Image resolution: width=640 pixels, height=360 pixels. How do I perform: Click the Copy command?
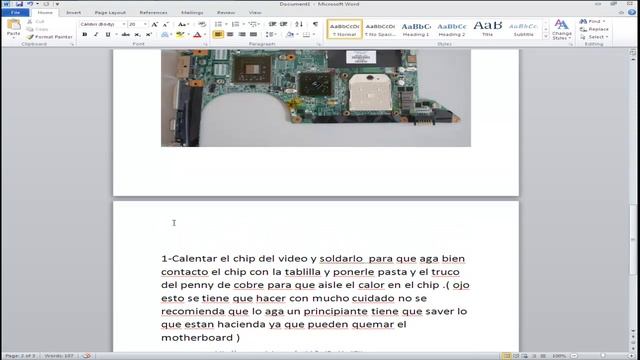click(37, 29)
